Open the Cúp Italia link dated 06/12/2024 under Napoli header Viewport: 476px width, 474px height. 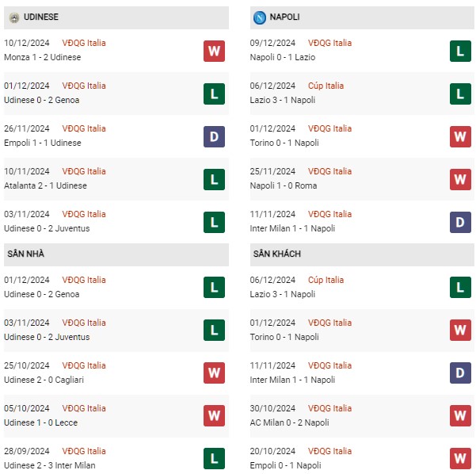(326, 86)
